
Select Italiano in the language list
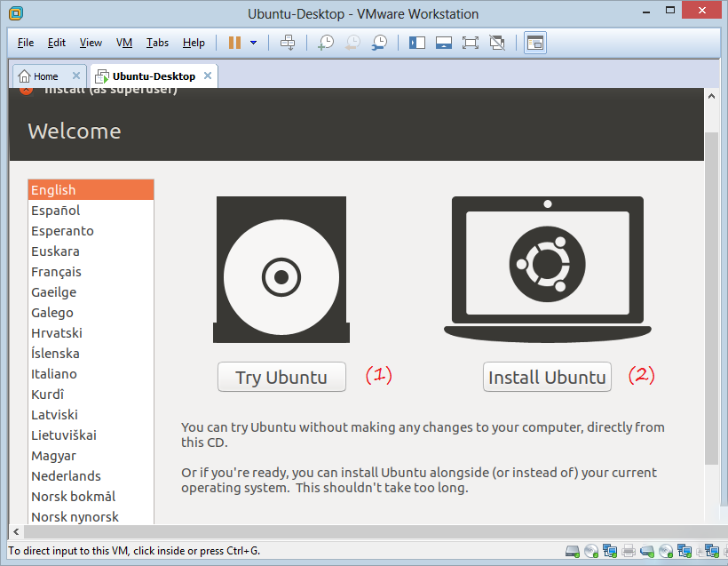(x=54, y=374)
